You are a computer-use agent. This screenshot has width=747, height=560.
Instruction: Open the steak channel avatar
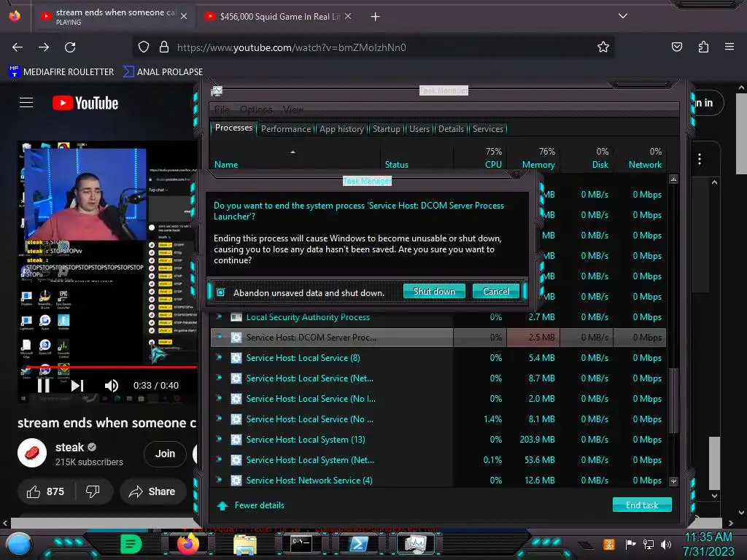pos(32,453)
